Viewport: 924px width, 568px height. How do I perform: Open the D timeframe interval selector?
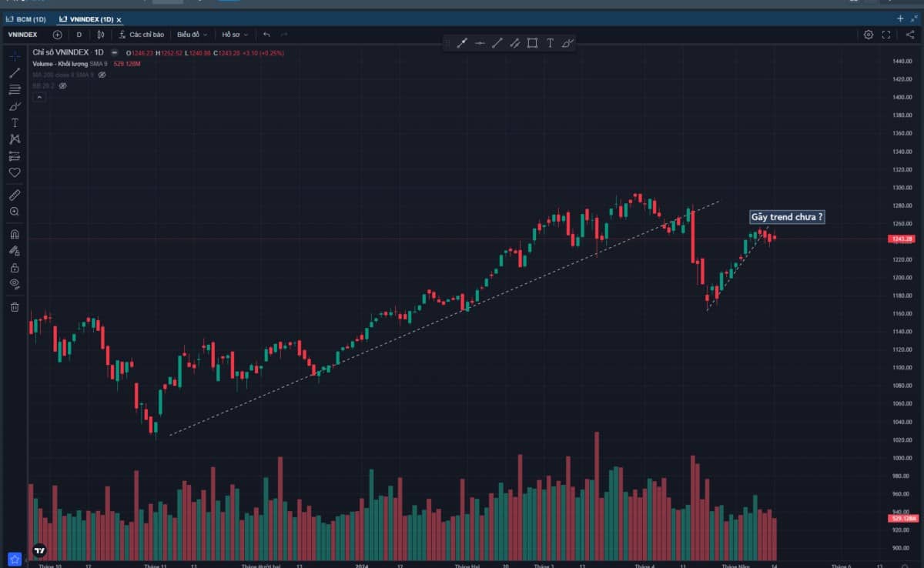point(79,35)
